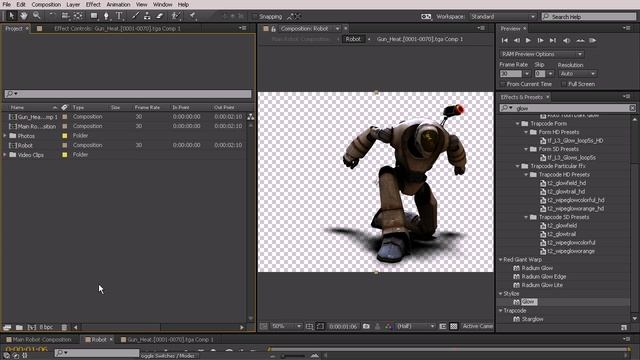The height and width of the screenshot is (360, 640).
Task: Click the timeline zoom slider
Action: coord(293,356)
